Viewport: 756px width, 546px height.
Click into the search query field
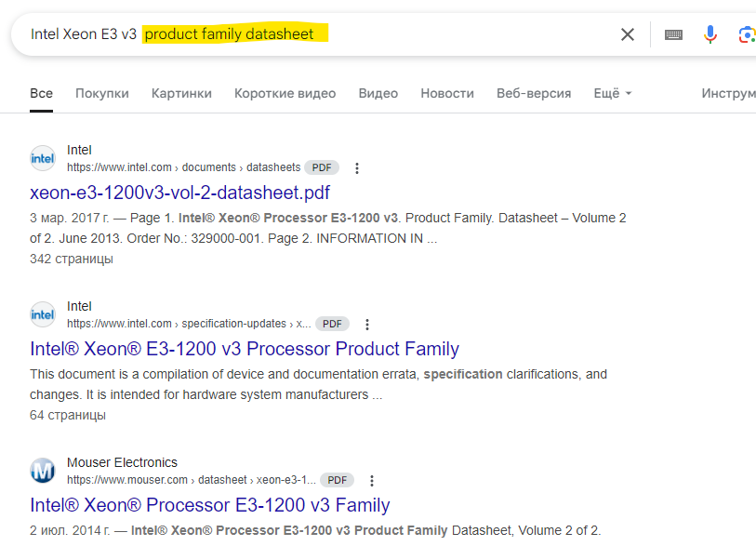[x=372, y=34]
